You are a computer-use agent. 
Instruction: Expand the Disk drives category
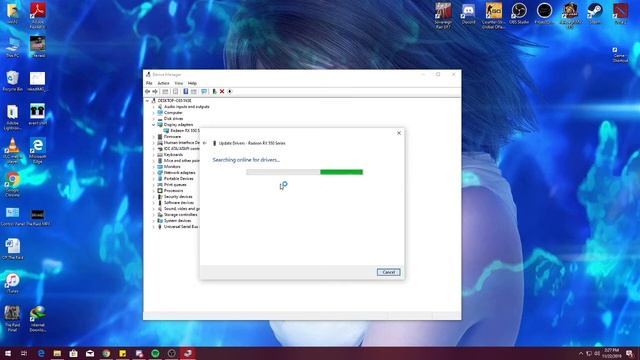pyautogui.click(x=153, y=119)
